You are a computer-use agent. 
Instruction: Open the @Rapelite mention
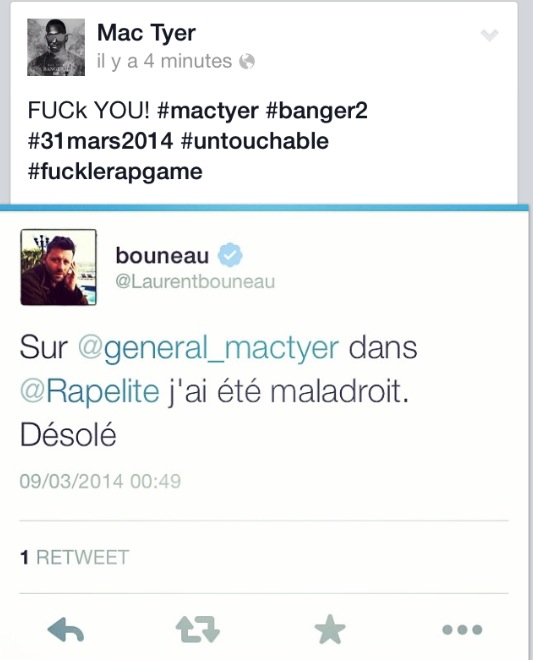(90, 391)
